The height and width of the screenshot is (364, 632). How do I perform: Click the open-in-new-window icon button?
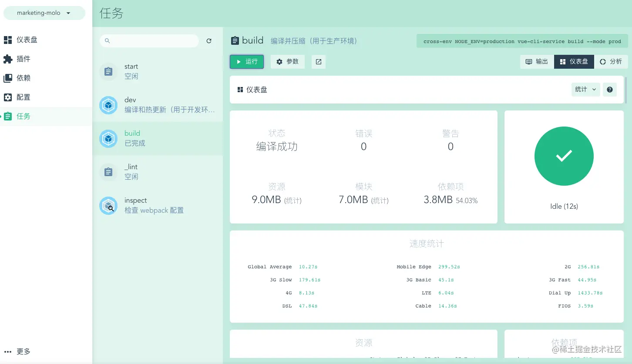tap(319, 62)
